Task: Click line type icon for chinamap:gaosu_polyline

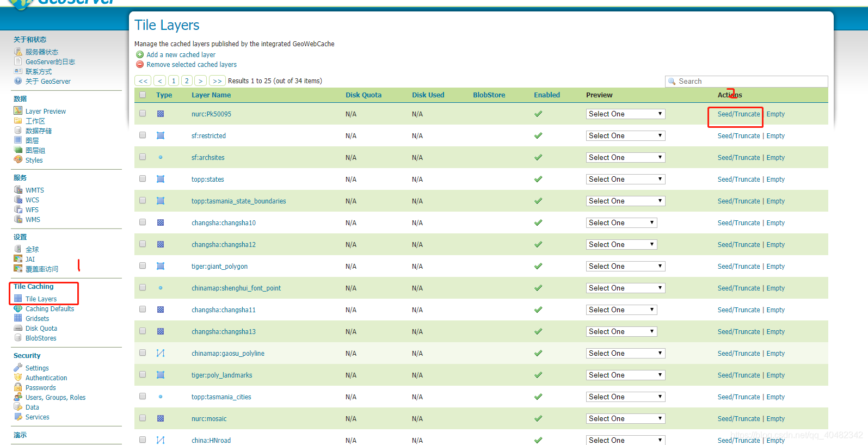Action: point(161,353)
